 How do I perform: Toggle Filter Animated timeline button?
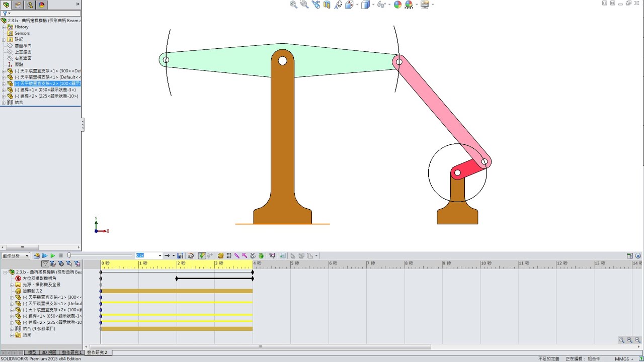53,263
